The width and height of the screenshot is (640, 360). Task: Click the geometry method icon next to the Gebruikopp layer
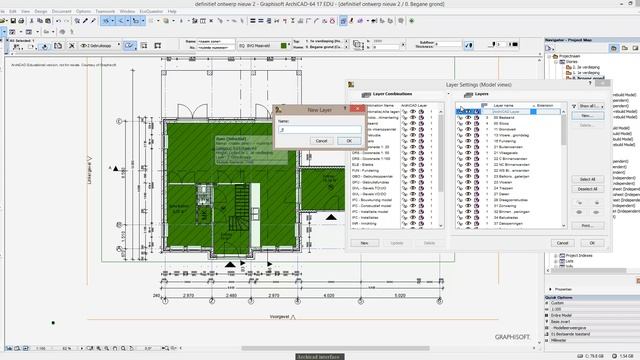(130, 46)
